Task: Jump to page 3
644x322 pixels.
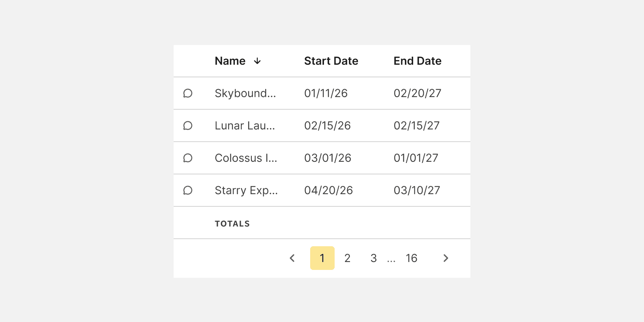Action: (x=374, y=258)
